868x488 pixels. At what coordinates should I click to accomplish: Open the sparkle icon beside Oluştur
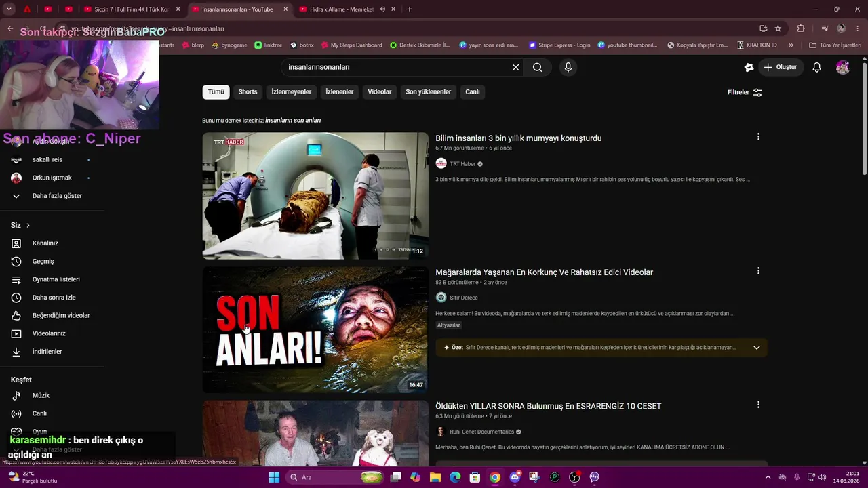click(x=749, y=67)
